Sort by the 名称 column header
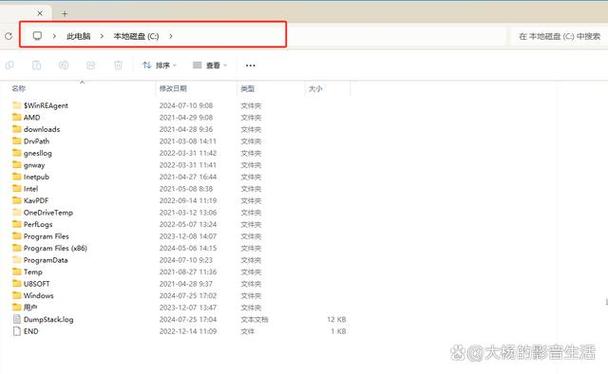Image resolution: width=608 pixels, height=374 pixels. [19, 89]
